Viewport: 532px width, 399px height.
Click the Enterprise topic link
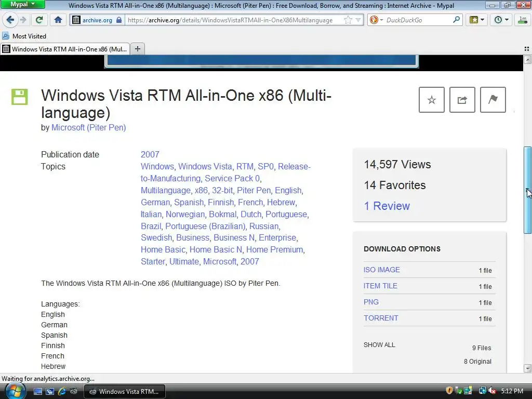click(x=277, y=238)
